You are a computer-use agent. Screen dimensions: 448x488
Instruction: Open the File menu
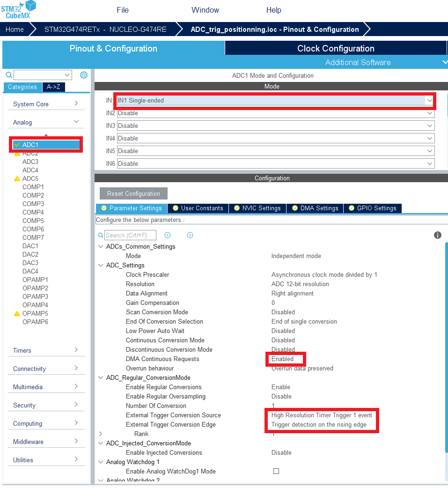click(123, 10)
